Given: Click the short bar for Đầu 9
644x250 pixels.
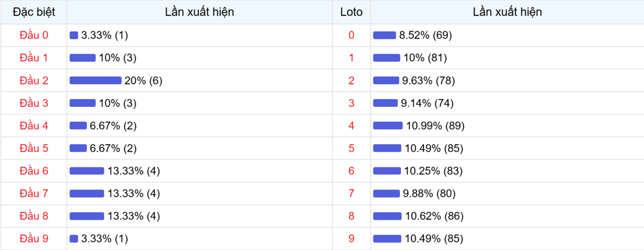Looking at the screenshot, I should point(74,239).
